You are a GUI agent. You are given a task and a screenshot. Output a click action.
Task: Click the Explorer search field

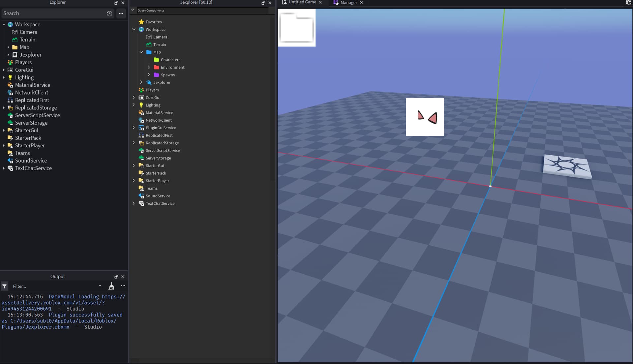53,14
